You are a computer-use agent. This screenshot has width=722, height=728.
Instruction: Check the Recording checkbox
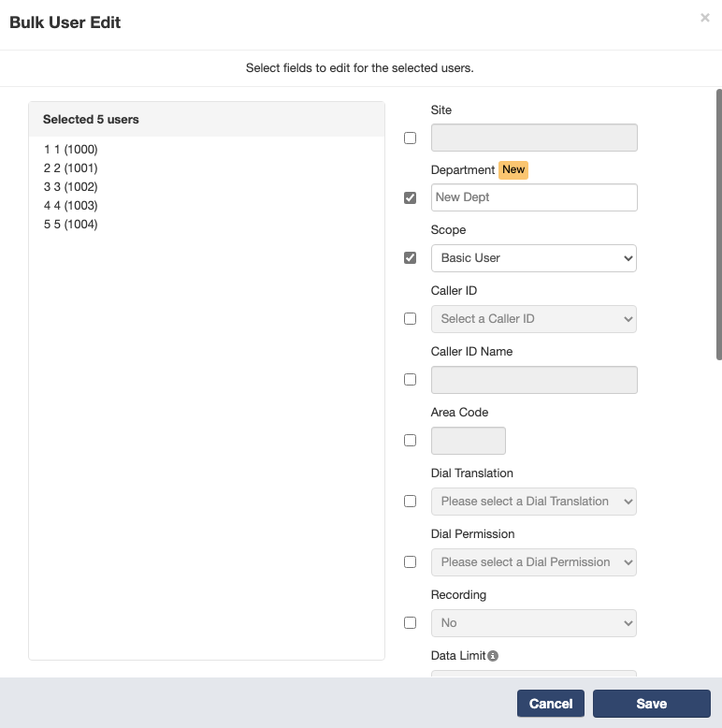pos(411,622)
